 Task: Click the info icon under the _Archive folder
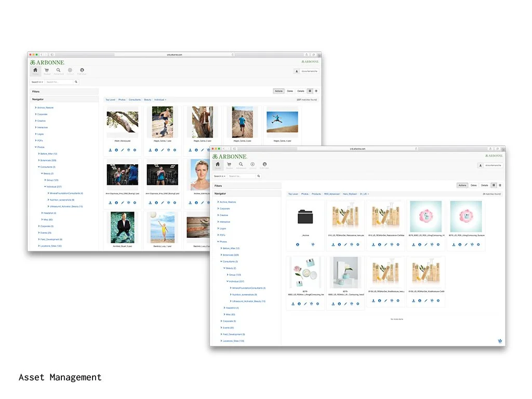click(298, 244)
